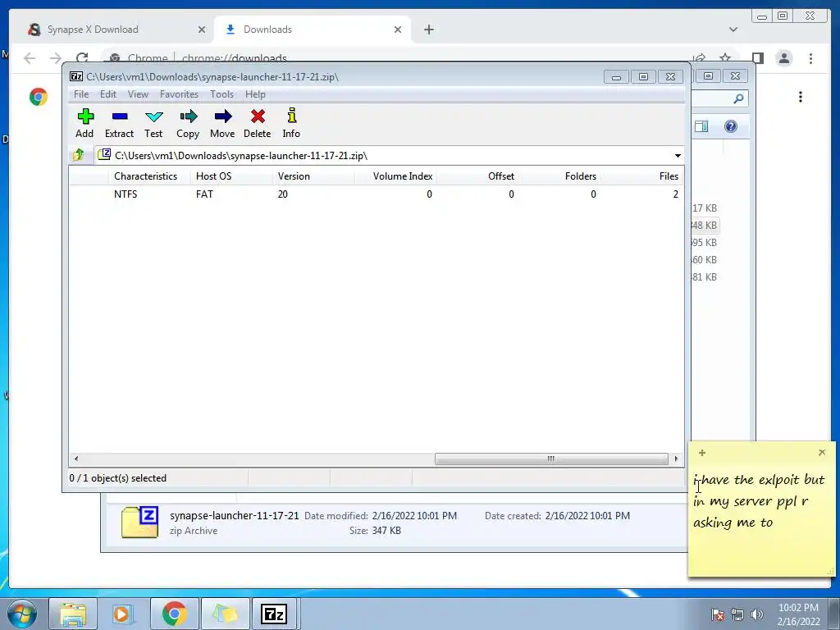
Task: Open the Edit menu in 7-Zip
Action: (x=108, y=94)
